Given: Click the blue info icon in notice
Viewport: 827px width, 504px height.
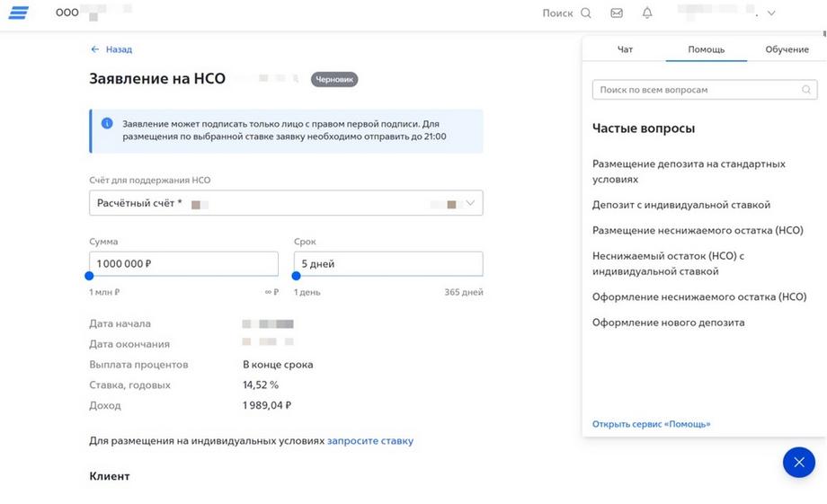Looking at the screenshot, I should 107,123.
